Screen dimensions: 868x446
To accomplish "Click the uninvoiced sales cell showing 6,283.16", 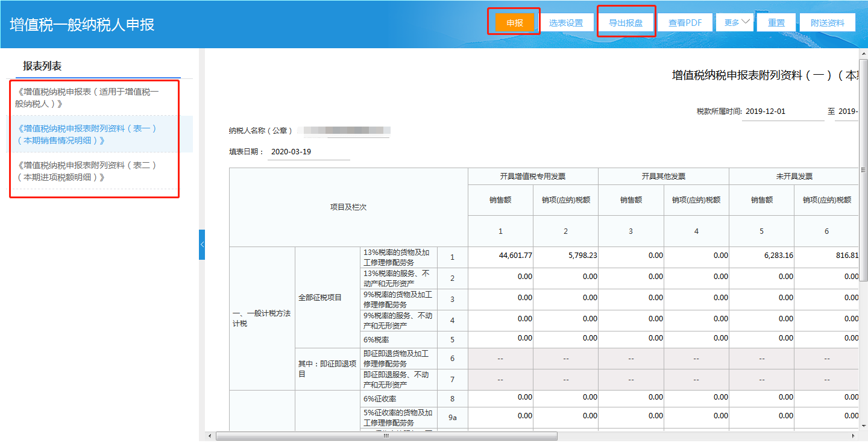I will [762, 256].
